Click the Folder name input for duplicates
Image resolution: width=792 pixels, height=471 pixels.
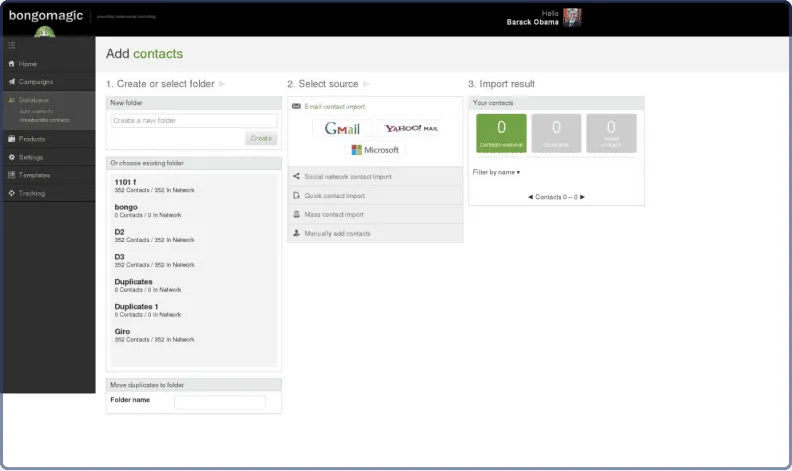pyautogui.click(x=220, y=402)
